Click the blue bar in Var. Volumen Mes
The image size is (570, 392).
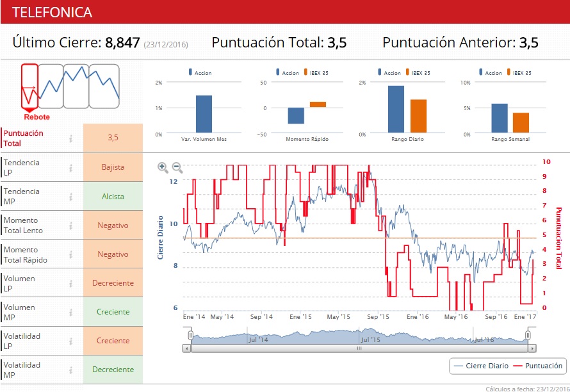pyautogui.click(x=204, y=114)
